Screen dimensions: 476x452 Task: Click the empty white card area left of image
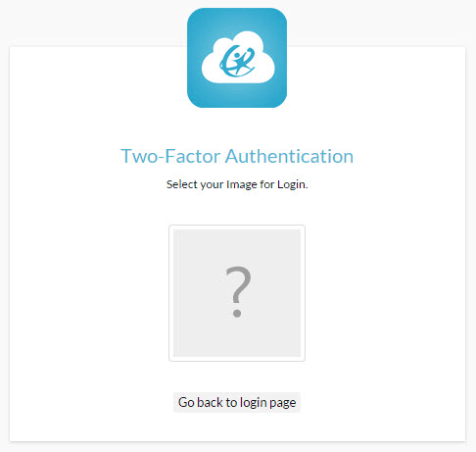(x=89, y=293)
